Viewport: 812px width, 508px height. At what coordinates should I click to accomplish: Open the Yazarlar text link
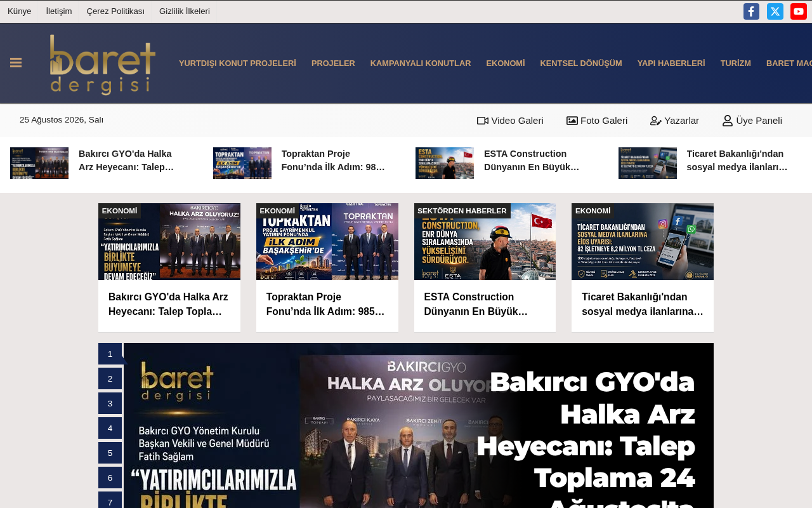(x=682, y=121)
